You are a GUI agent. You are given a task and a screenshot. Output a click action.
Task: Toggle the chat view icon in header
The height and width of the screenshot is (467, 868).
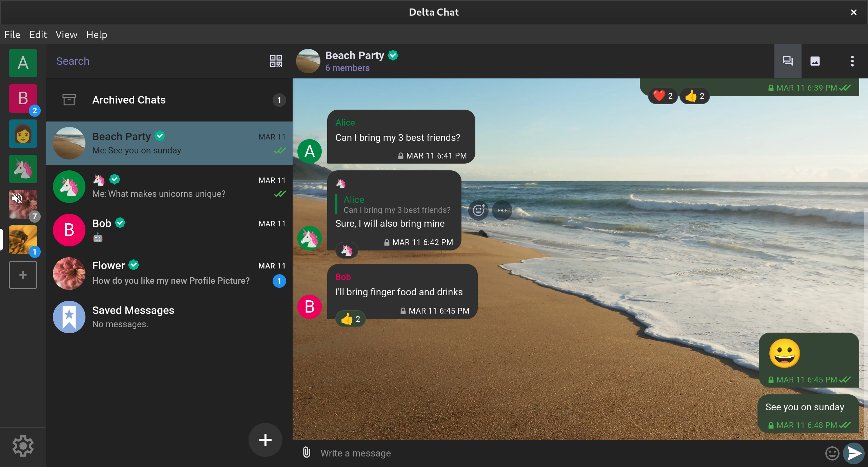click(x=788, y=61)
